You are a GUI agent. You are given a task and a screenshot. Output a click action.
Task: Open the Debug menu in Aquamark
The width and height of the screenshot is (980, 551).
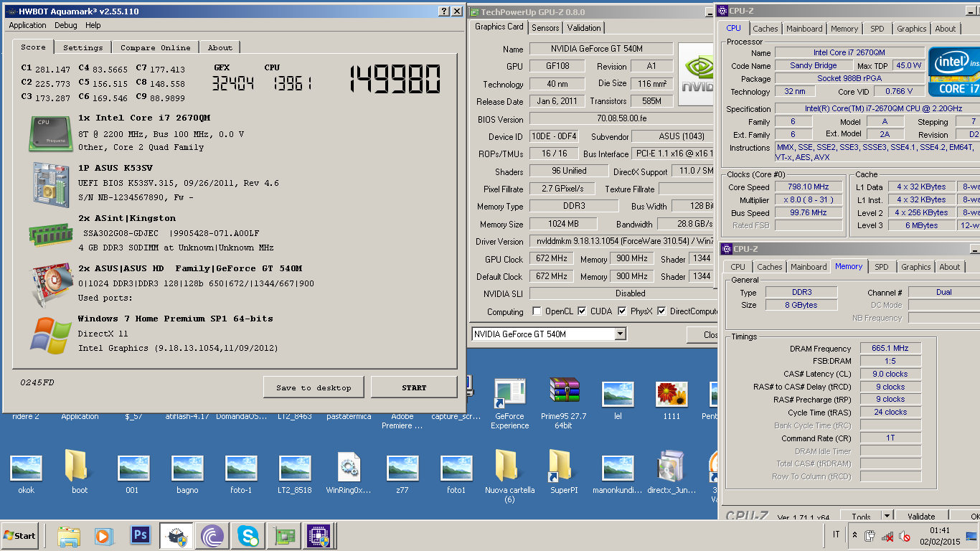tap(65, 25)
